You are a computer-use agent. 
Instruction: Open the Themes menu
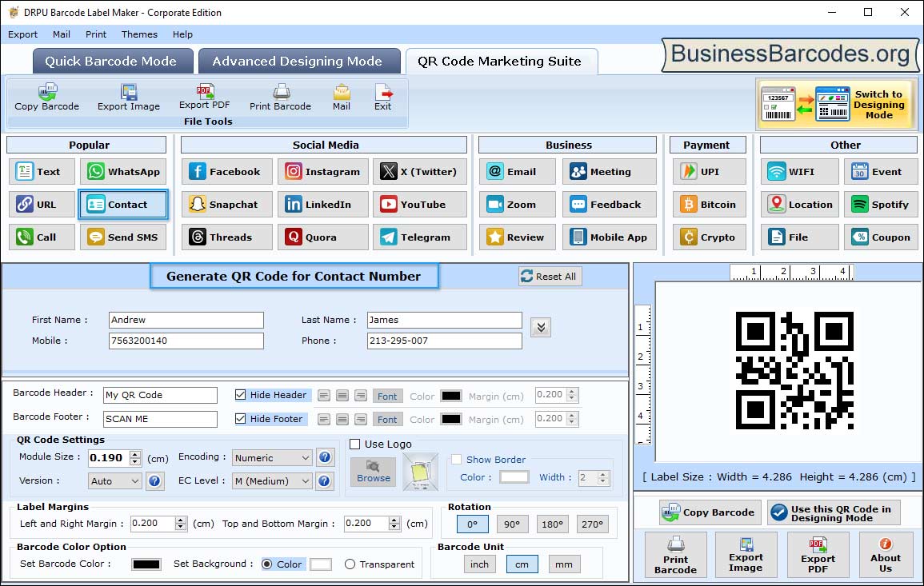tap(140, 34)
